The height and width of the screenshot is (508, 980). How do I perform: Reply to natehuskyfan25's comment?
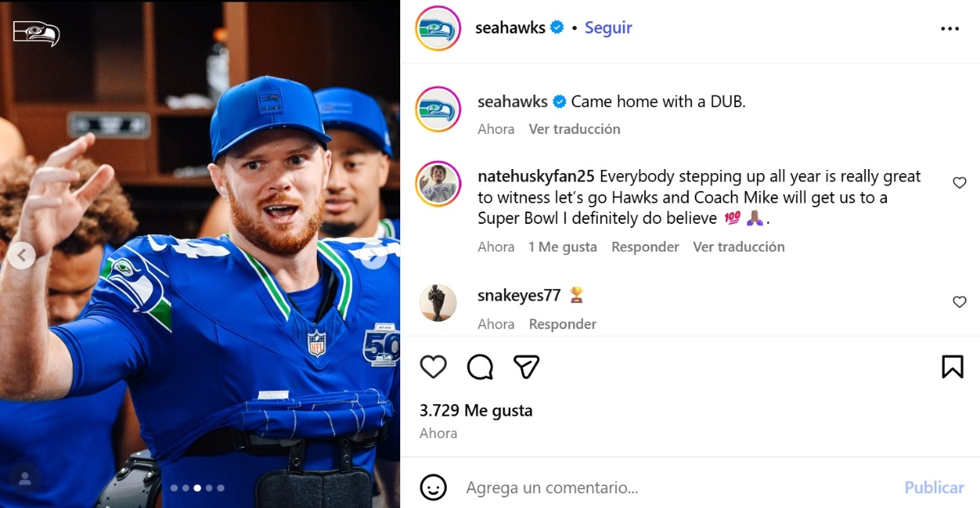coord(645,247)
